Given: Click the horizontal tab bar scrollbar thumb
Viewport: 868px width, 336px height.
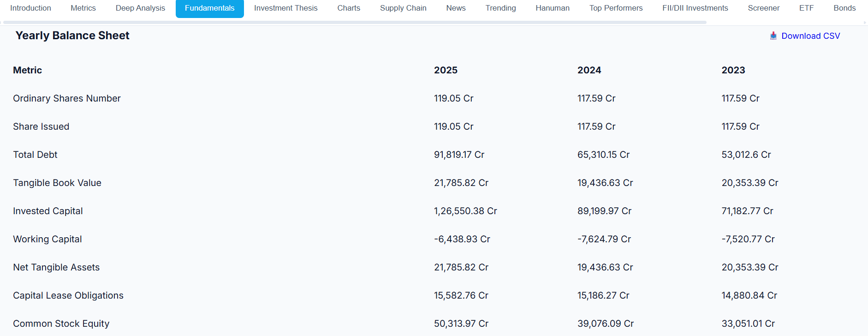Looking at the screenshot, I should pos(354,22).
